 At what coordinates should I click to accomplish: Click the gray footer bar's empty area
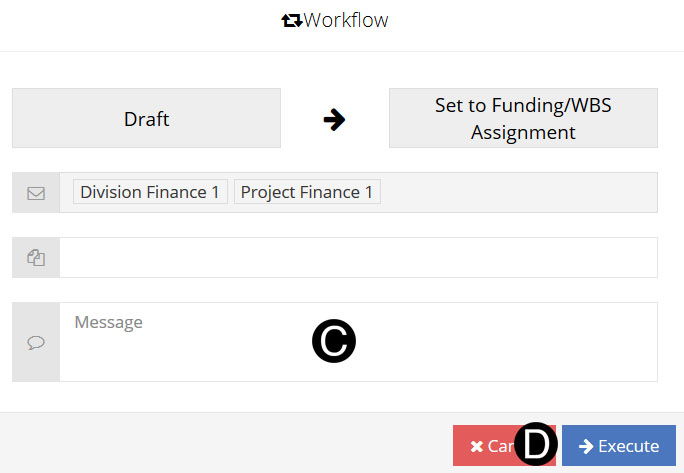pyautogui.click(x=220, y=443)
